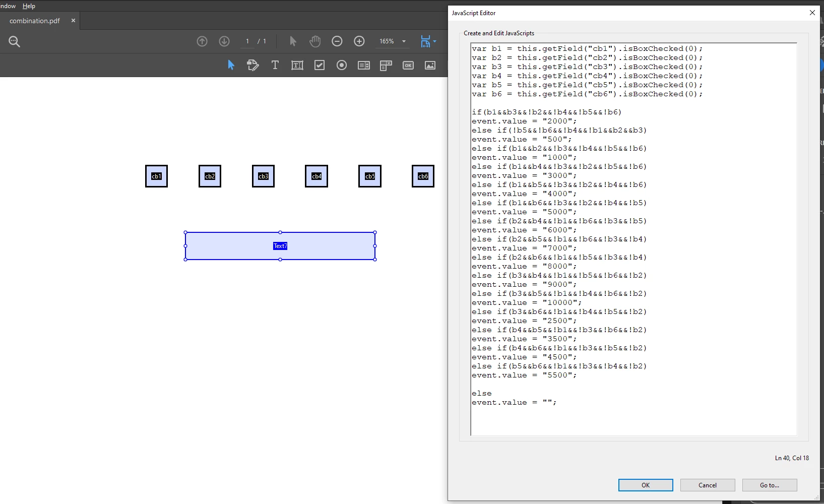Click the Go to... button

770,485
